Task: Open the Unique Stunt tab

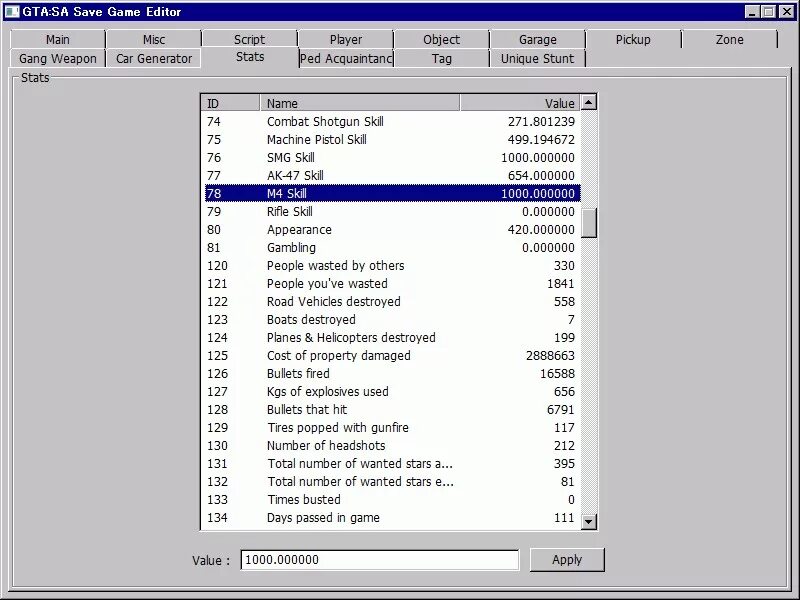Action: (x=537, y=58)
